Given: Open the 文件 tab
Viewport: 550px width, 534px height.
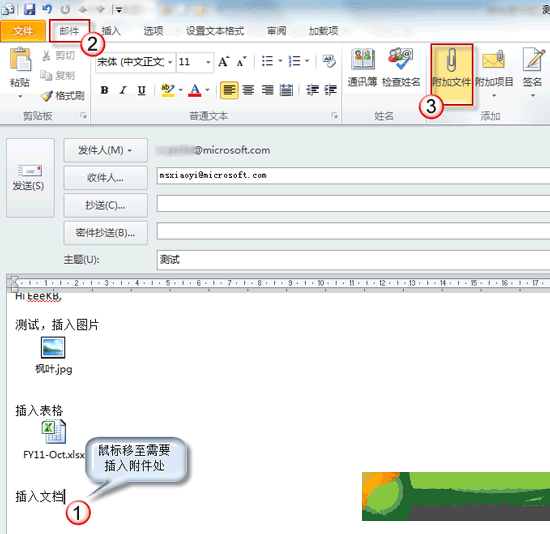Looking at the screenshot, I should click(23, 31).
